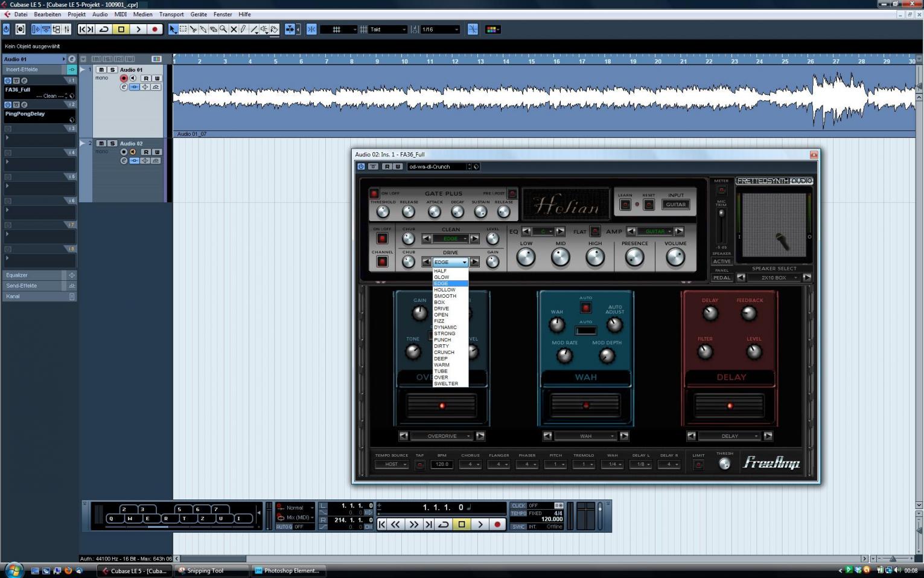Click the BPM 120.0 value field

442,464
